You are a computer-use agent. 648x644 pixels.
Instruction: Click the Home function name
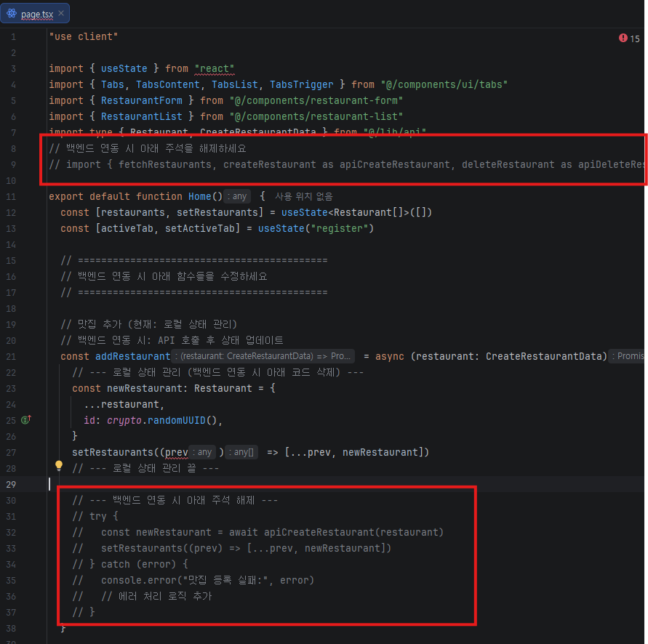pos(199,197)
